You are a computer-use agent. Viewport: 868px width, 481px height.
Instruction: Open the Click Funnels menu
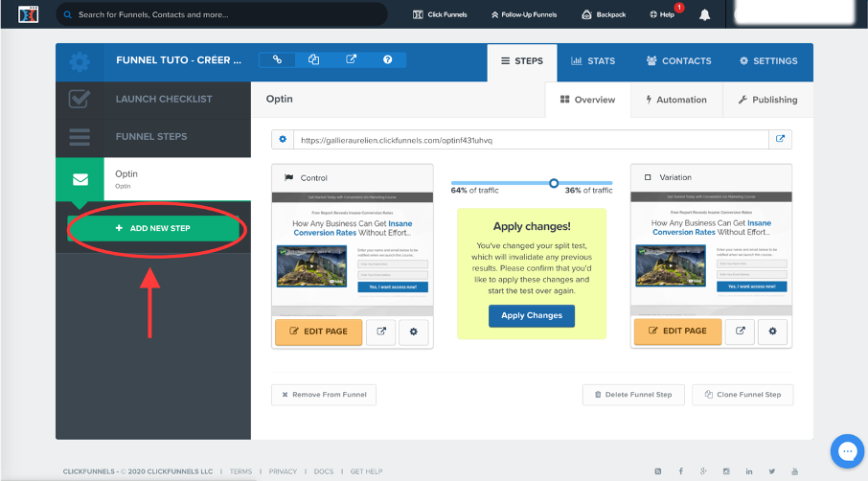[x=440, y=15]
